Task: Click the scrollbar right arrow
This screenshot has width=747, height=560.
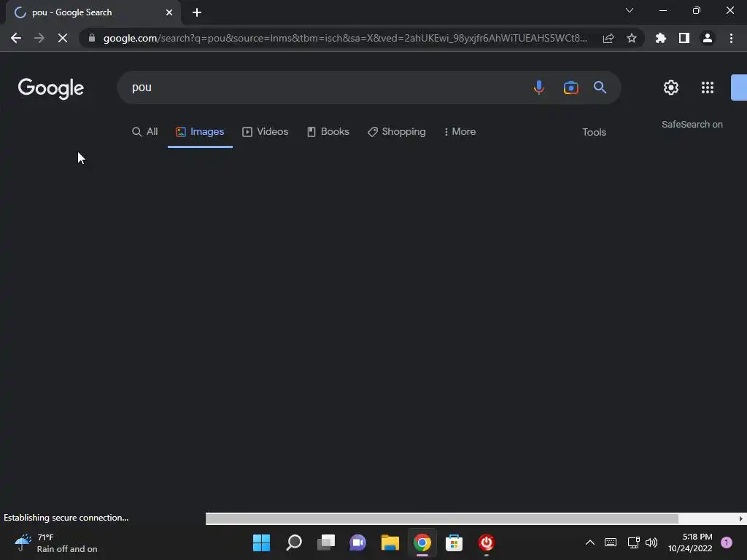Action: pyautogui.click(x=741, y=518)
